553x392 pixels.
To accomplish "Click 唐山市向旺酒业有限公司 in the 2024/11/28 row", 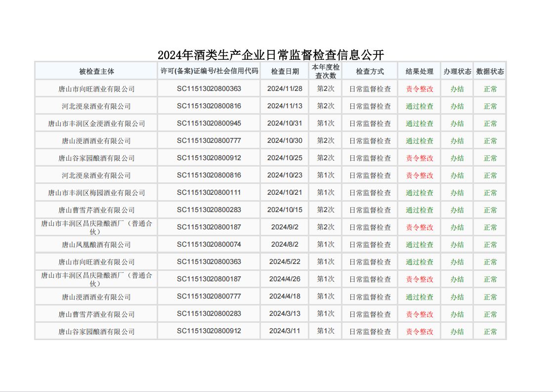I will pyautogui.click(x=96, y=89).
